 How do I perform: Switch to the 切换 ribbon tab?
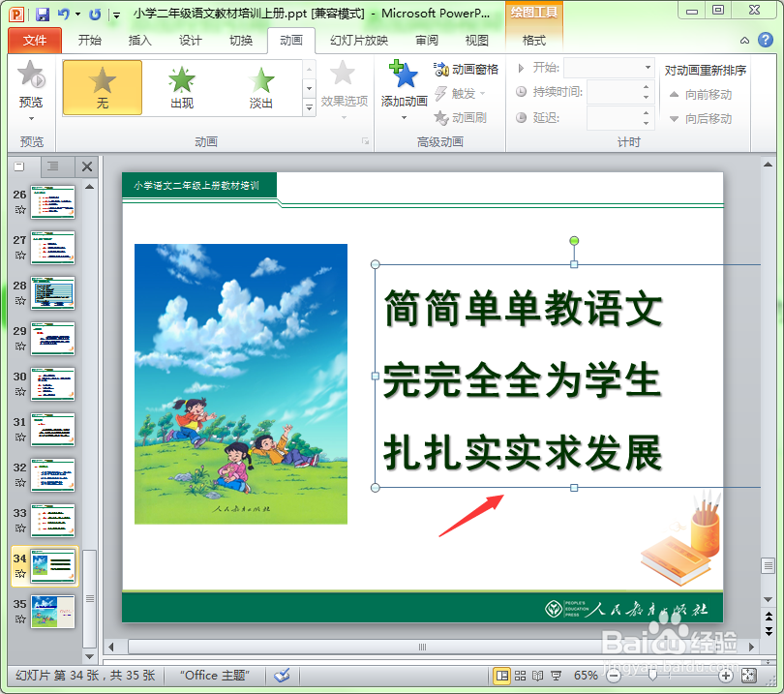(x=241, y=41)
